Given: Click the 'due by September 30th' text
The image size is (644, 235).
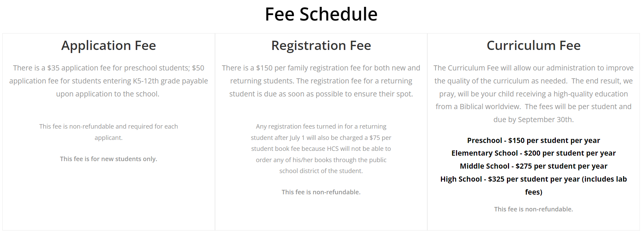Looking at the screenshot, I should [533, 119].
